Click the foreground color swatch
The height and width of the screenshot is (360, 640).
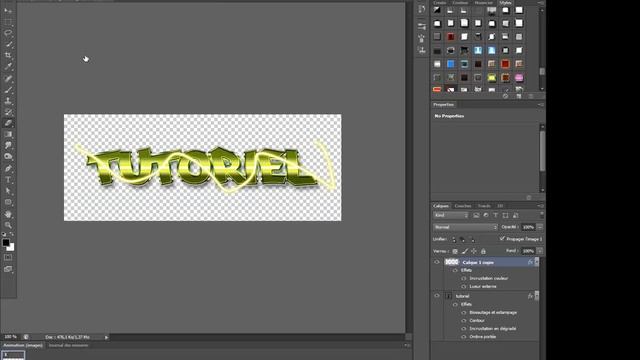tap(6, 242)
